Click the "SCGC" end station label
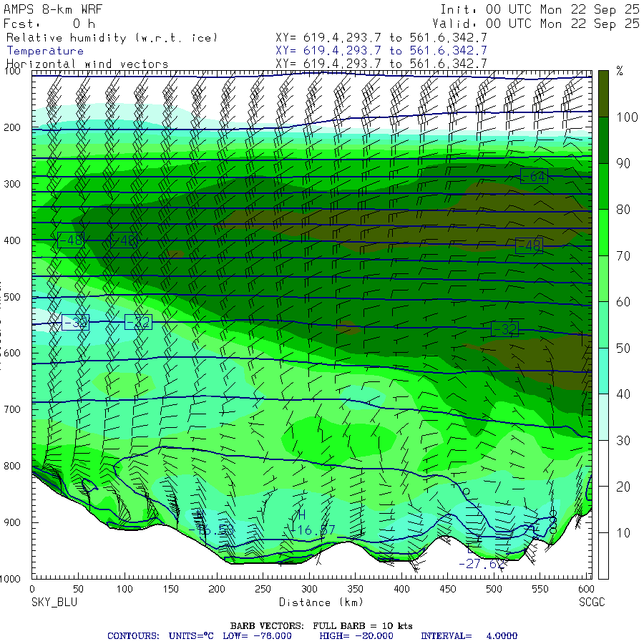 point(592,602)
